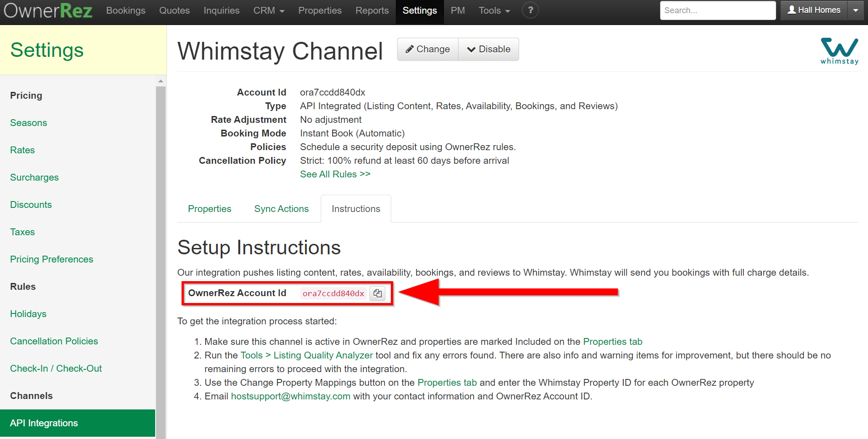This screenshot has height=439, width=868.
Task: Click the chevron icon on the Disable button
Action: point(471,49)
